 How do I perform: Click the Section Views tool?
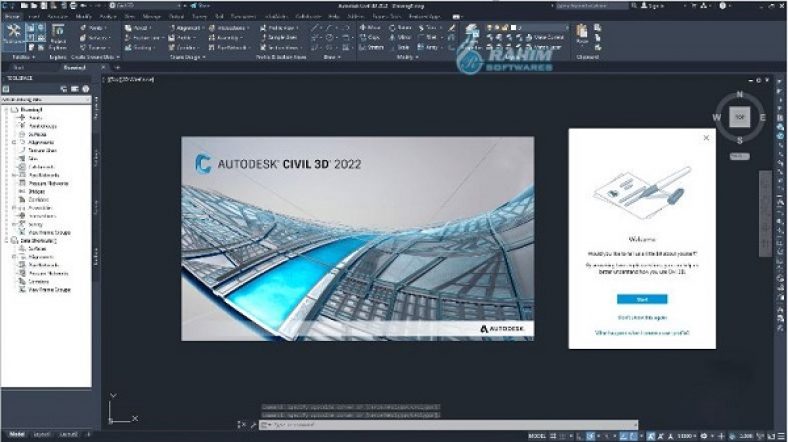pos(280,48)
